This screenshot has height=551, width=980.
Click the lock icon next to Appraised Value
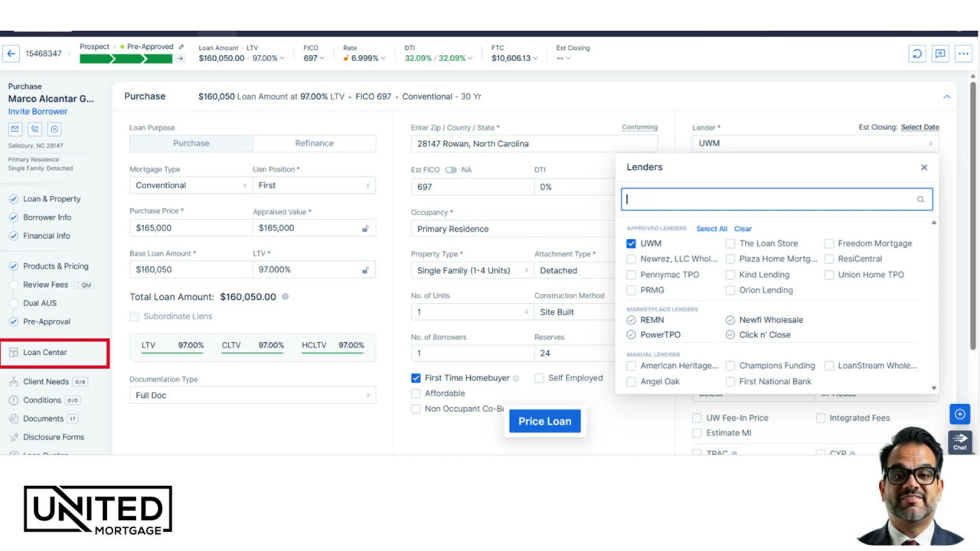tap(365, 228)
